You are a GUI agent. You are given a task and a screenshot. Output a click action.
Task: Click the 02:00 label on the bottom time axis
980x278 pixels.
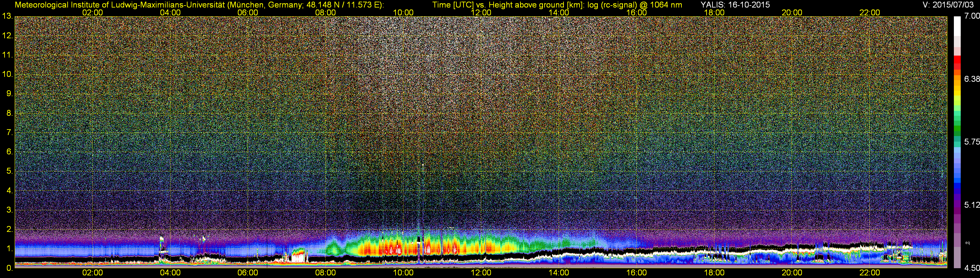coord(92,273)
